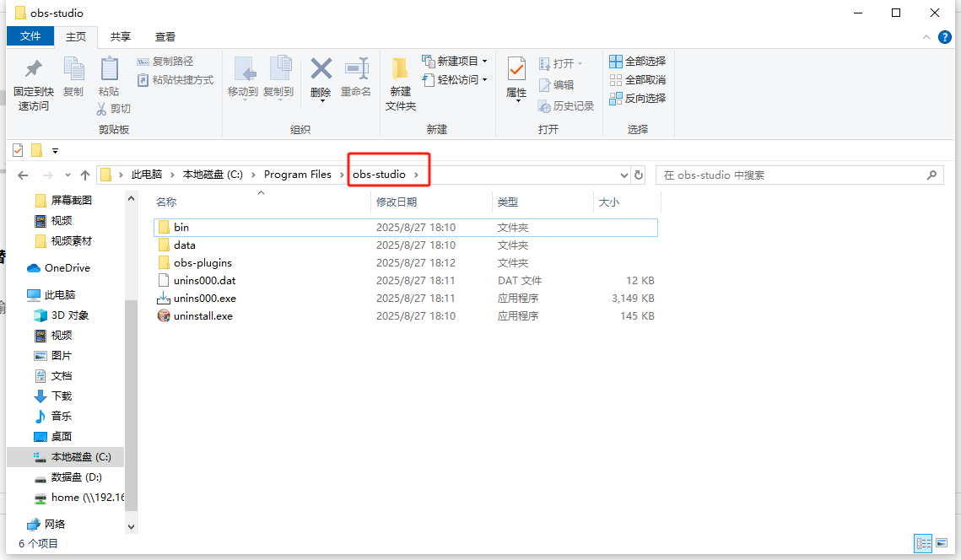Viewport: 961px width, 560px height.
Task: Click the Pin to Quick Access icon
Action: (x=34, y=69)
